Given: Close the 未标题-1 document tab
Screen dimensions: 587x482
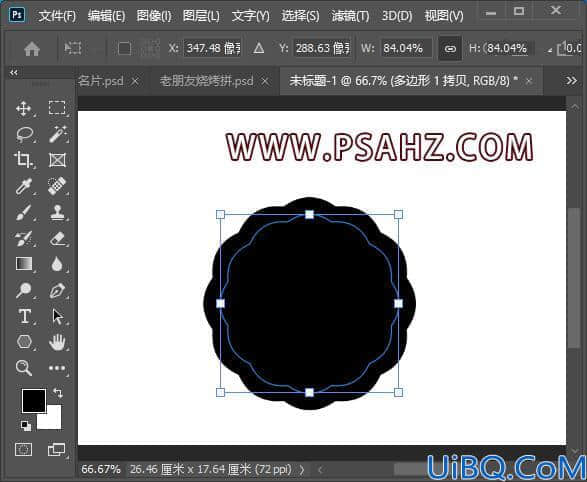Looking at the screenshot, I should point(529,81).
